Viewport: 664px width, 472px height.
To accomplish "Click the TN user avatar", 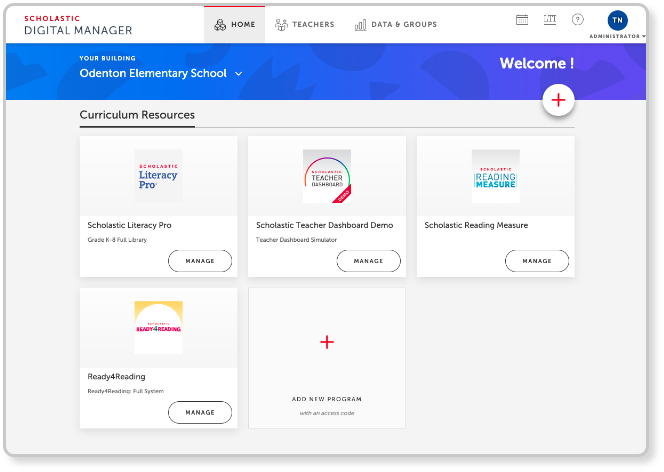I will [x=617, y=20].
